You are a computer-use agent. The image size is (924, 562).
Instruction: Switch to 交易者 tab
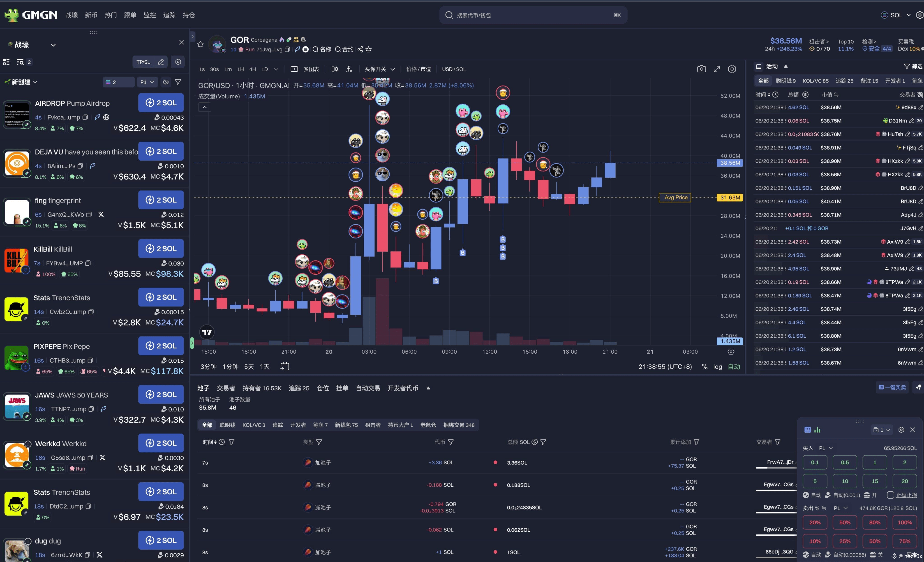(x=226, y=388)
